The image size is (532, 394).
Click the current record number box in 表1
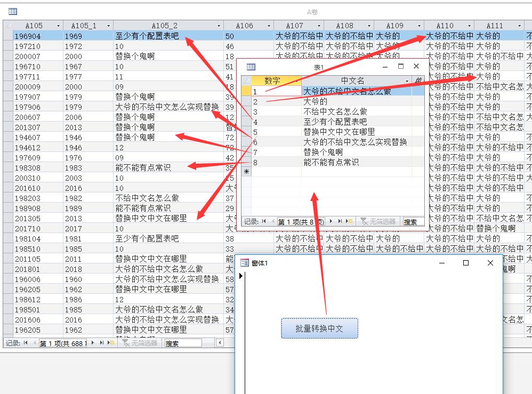[x=301, y=222]
